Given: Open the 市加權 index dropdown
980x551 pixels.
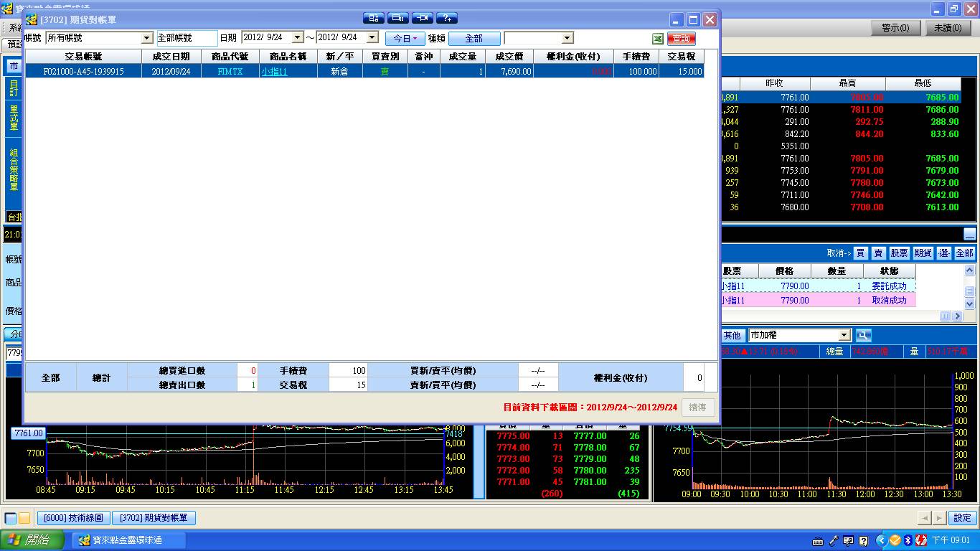Looking at the screenshot, I should tap(844, 335).
